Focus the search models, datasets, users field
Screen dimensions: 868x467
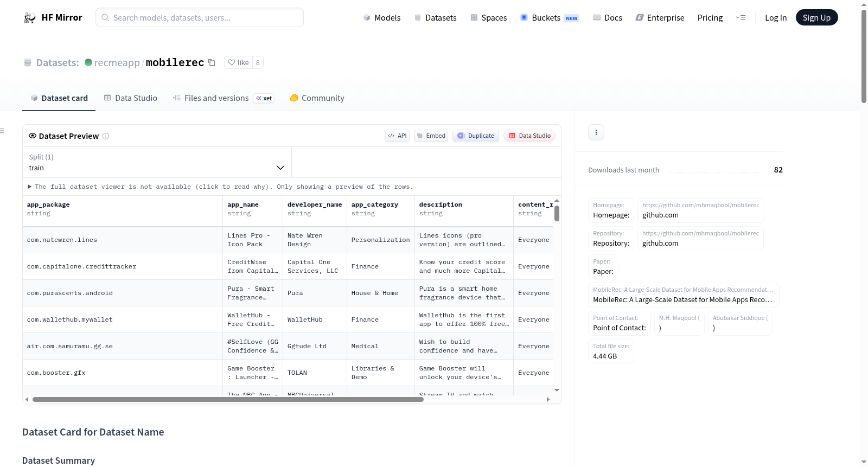200,18
